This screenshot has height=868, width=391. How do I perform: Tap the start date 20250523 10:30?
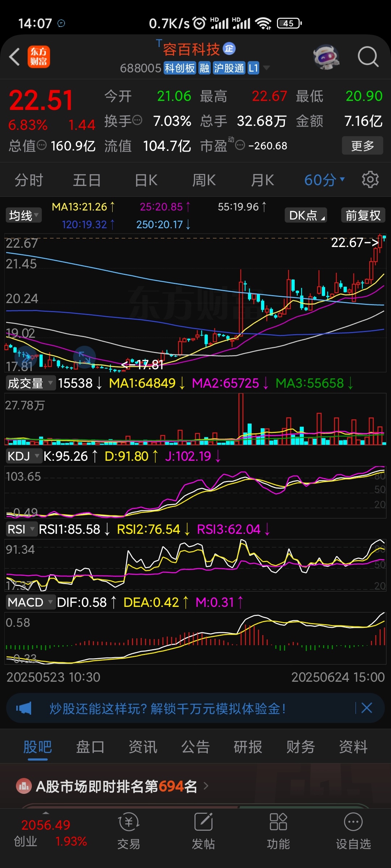53,677
